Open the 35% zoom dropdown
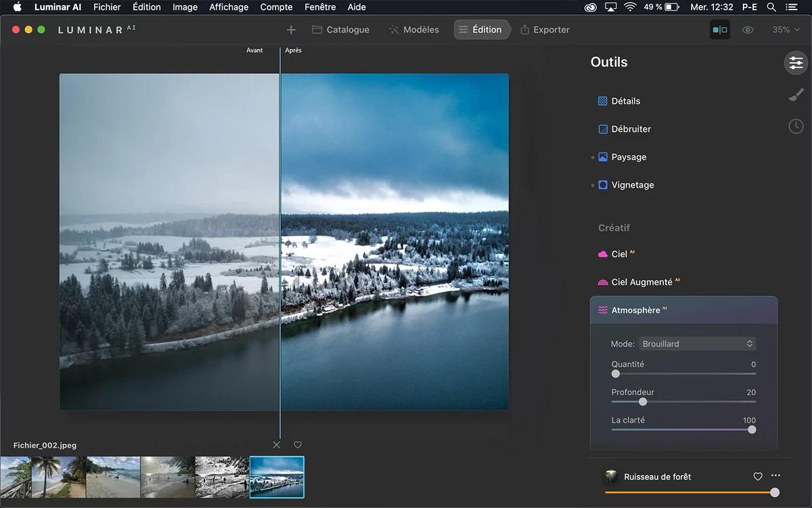 click(786, 30)
